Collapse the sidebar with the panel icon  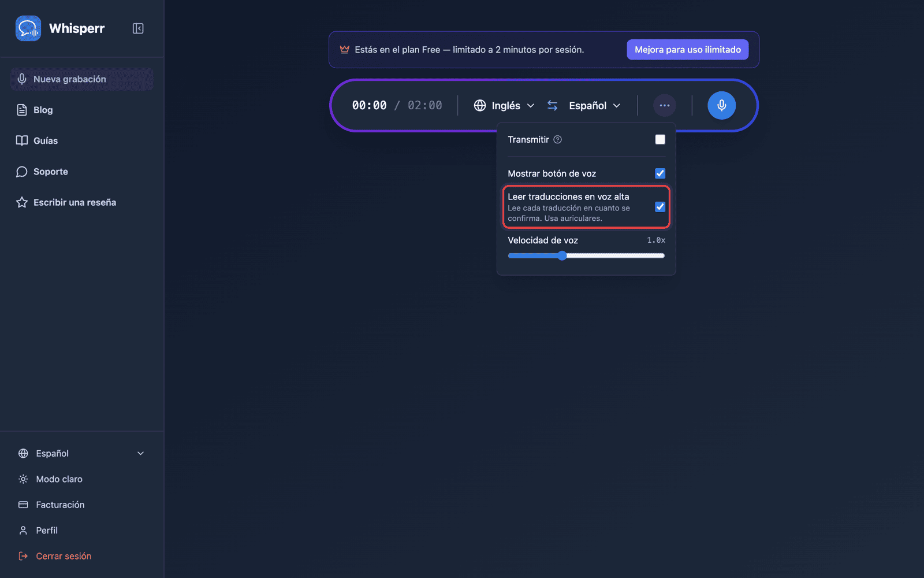coord(138,28)
